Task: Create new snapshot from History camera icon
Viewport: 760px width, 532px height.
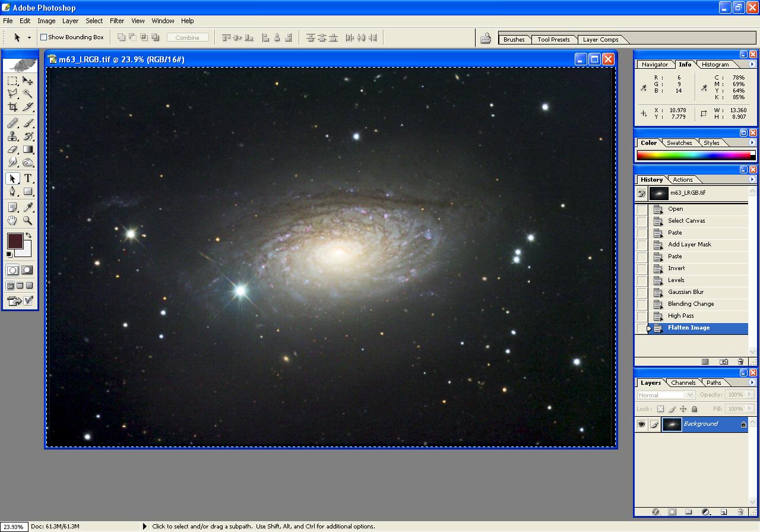Action: point(724,362)
